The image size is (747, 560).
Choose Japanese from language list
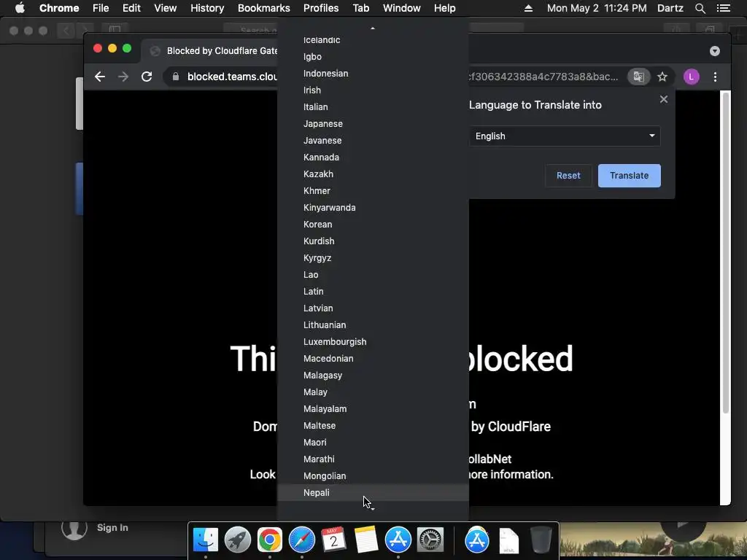(373, 124)
